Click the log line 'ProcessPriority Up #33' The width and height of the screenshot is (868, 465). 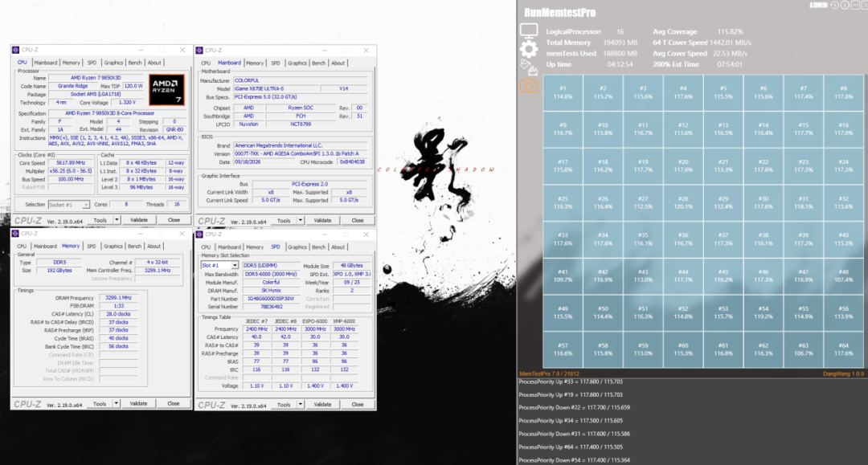tap(571, 381)
